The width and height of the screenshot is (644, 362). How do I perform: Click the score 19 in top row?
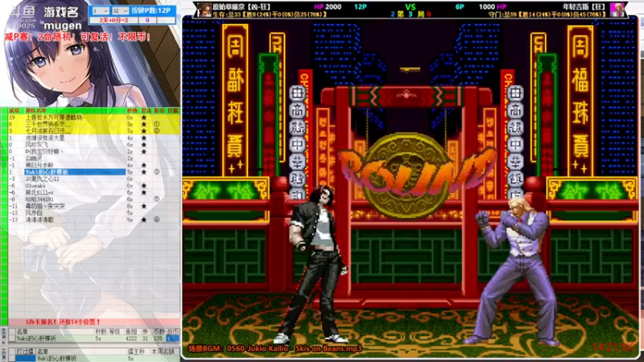click(x=12, y=117)
